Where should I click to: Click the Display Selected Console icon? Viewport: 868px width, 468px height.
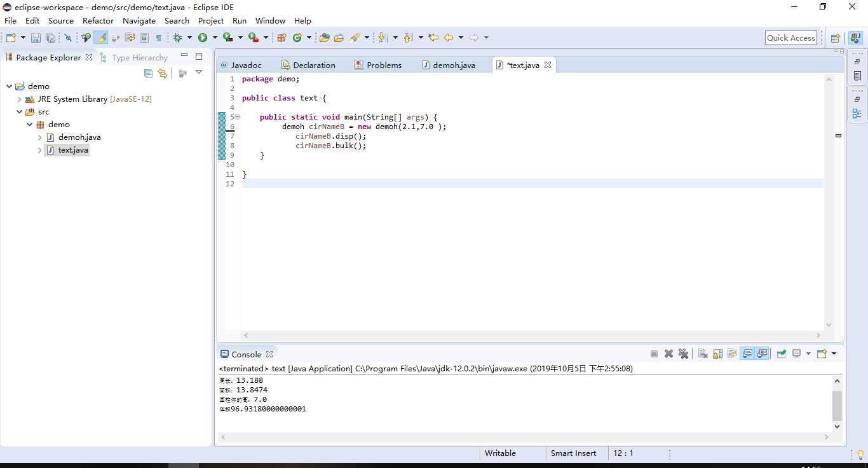(796, 354)
